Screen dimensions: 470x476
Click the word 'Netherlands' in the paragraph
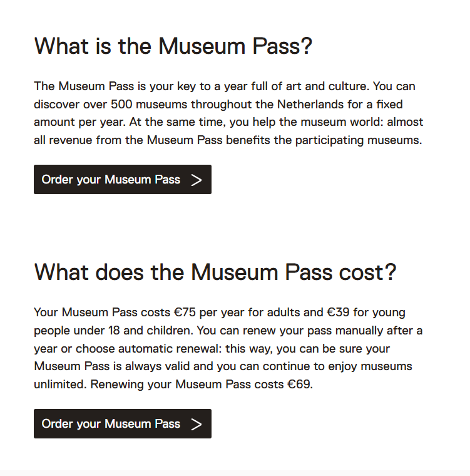(310, 104)
